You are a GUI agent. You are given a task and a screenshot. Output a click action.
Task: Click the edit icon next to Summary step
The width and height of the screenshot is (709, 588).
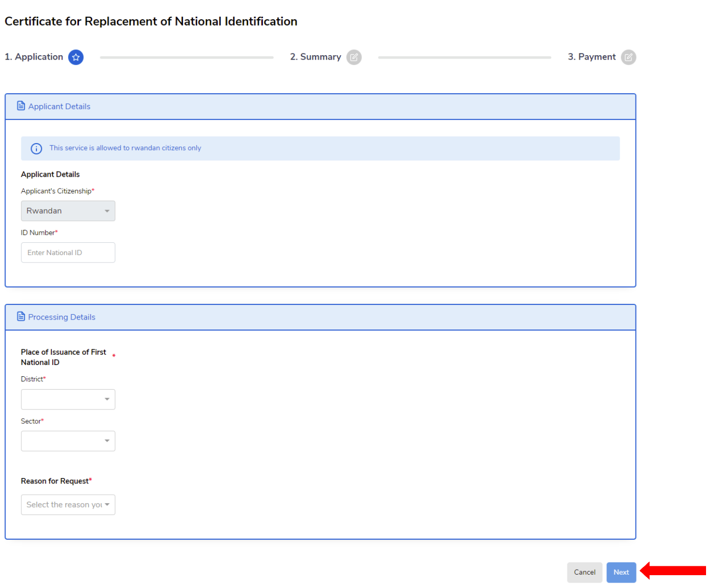[x=354, y=57]
